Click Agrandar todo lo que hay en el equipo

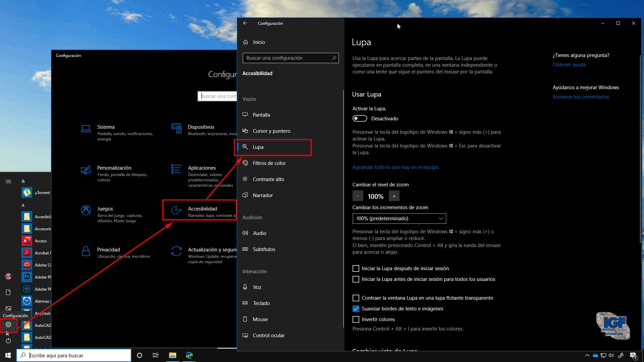(395, 167)
